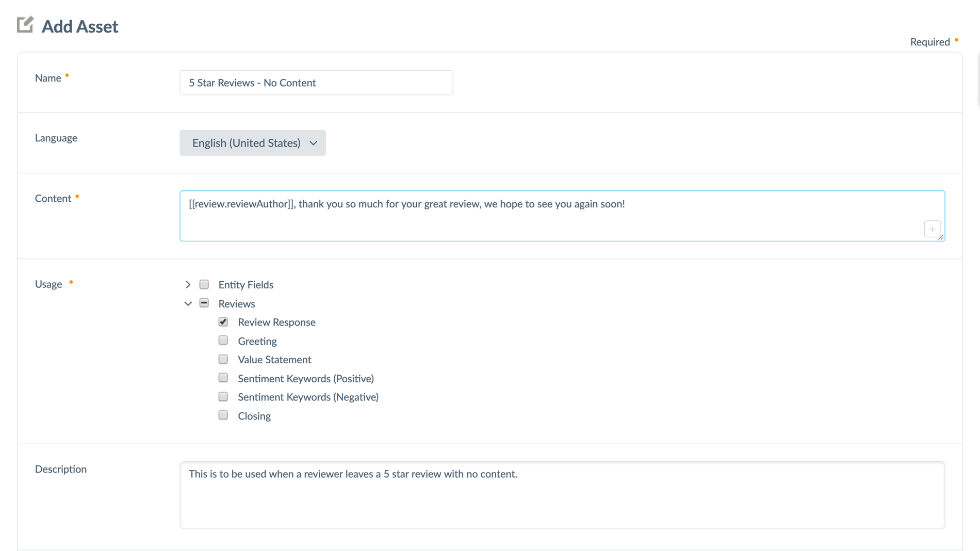Click the Sentiment Keywords (Negative) label

[308, 397]
